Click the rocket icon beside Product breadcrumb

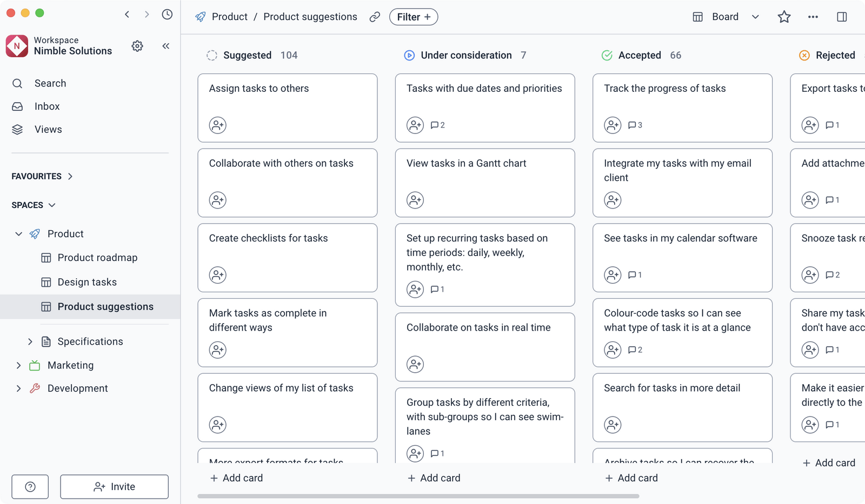point(201,17)
